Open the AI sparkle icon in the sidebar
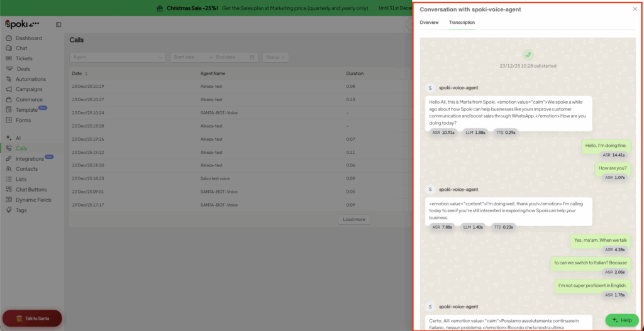This screenshot has height=331, width=644. point(9,138)
